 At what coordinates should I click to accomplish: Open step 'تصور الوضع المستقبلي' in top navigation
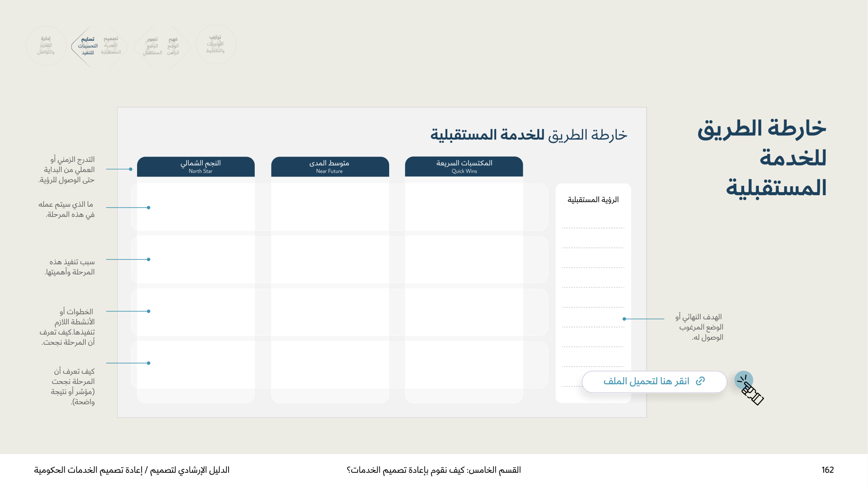[152, 46]
